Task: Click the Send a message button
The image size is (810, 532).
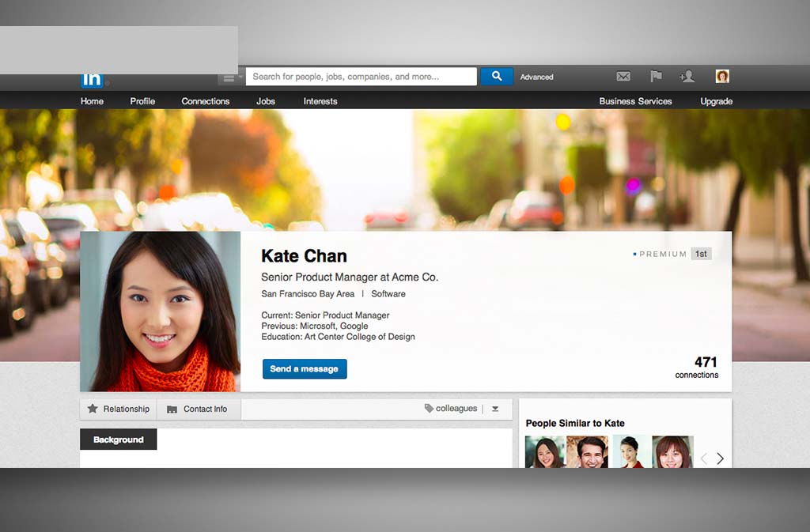Action: (305, 369)
